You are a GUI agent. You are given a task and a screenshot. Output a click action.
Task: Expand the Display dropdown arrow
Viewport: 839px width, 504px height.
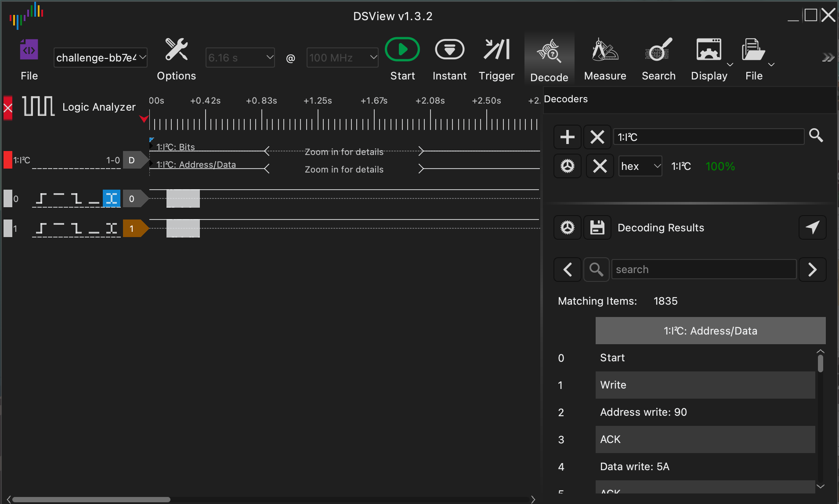[730, 65]
